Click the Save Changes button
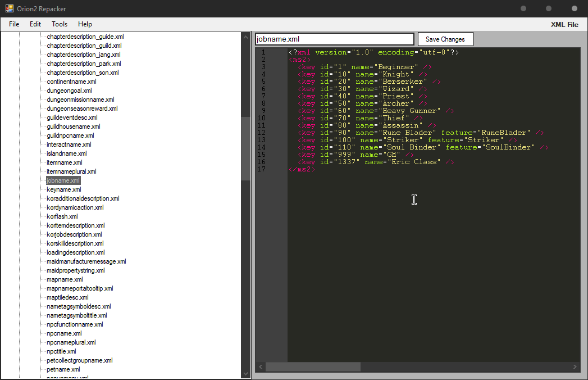The width and height of the screenshot is (588, 380). tap(445, 39)
